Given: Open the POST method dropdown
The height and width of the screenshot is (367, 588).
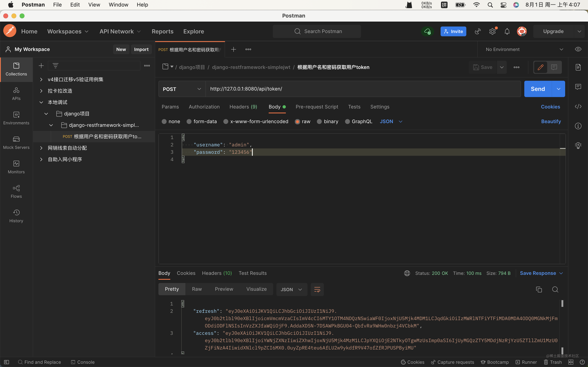Looking at the screenshot, I should click(182, 89).
